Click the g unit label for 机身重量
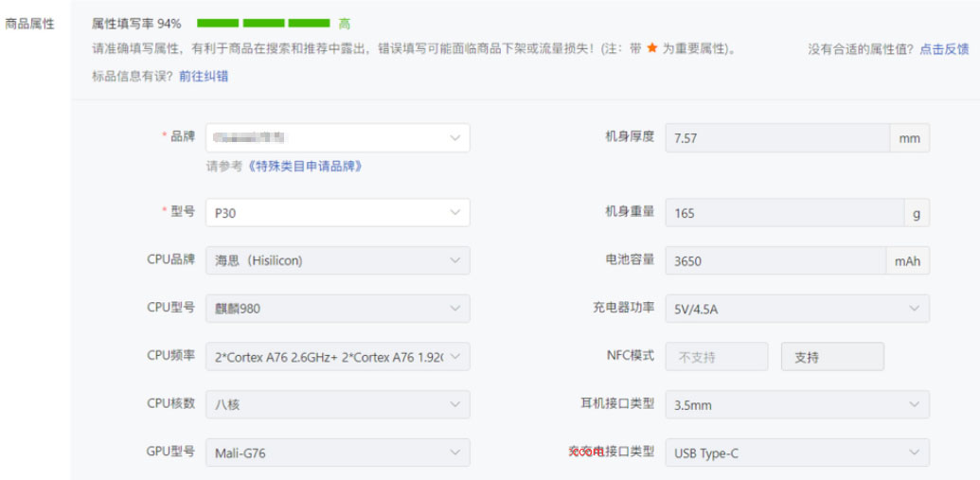Image resolution: width=980 pixels, height=480 pixels. 917,213
